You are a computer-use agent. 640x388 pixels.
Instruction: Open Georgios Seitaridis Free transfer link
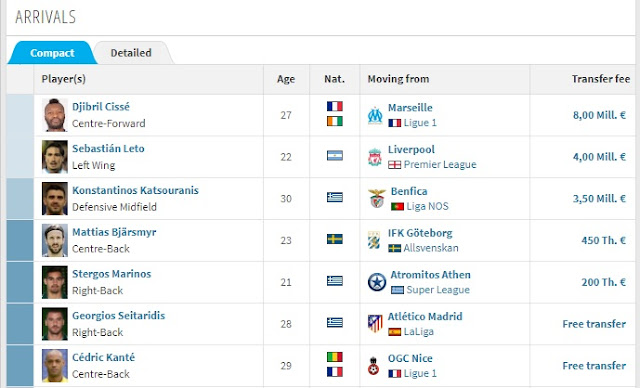594,324
